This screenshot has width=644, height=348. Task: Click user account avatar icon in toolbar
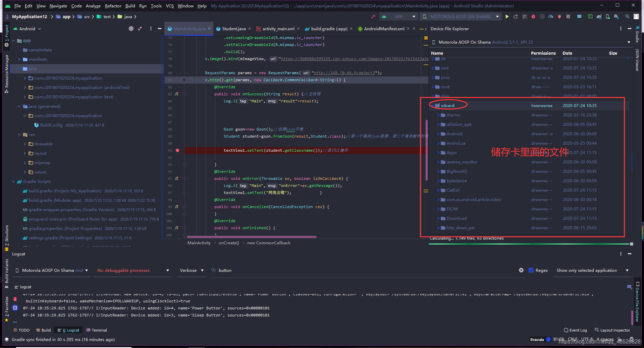point(636,16)
